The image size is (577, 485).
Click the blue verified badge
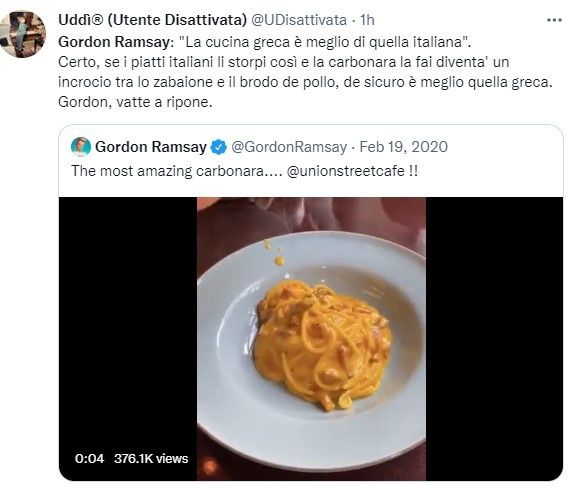219,147
